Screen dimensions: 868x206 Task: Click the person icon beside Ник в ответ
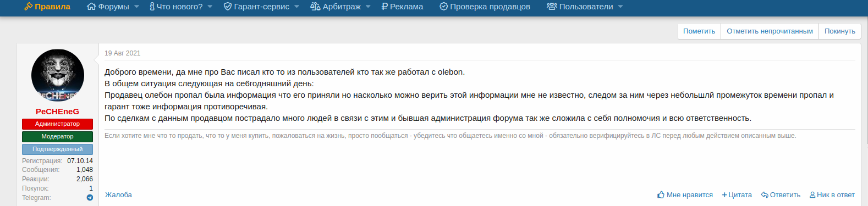coord(812,195)
